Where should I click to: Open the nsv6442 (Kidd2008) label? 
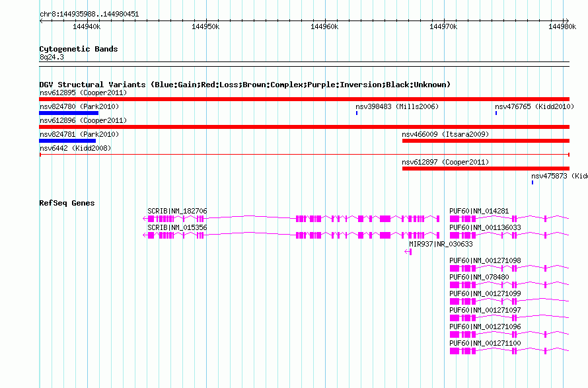click(75, 148)
